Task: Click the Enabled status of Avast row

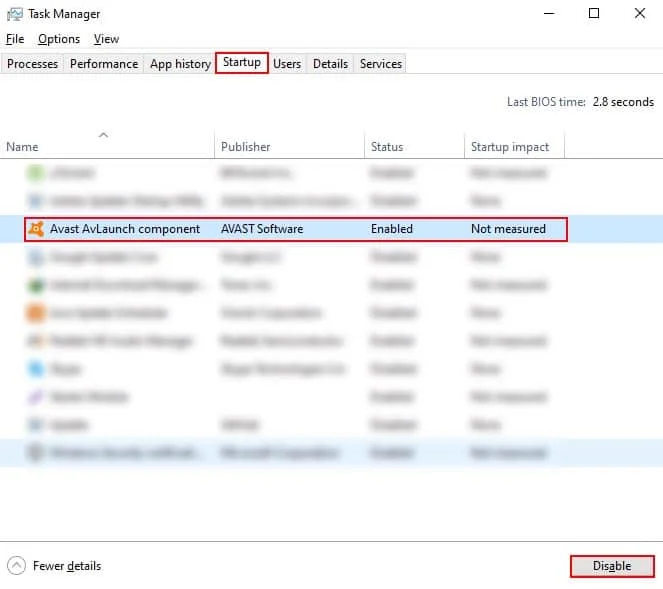Action: pyautogui.click(x=392, y=229)
